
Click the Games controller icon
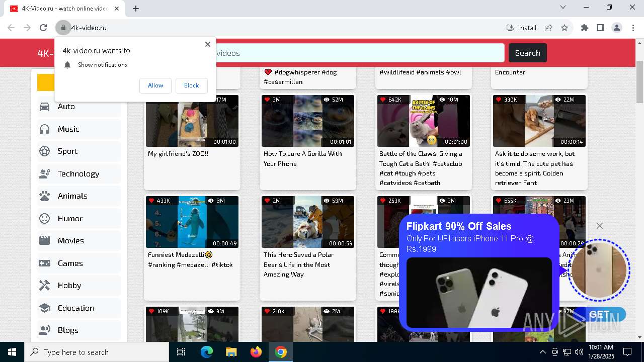[x=45, y=263]
